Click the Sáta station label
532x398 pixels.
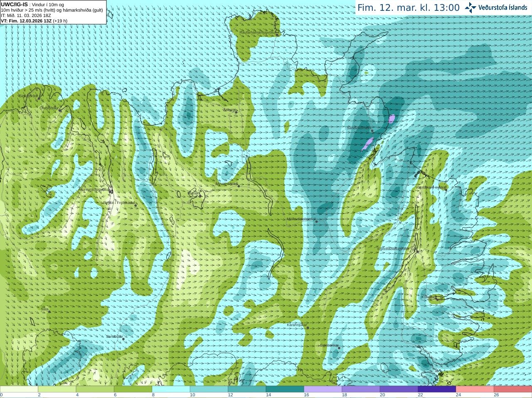coord(44,309)
